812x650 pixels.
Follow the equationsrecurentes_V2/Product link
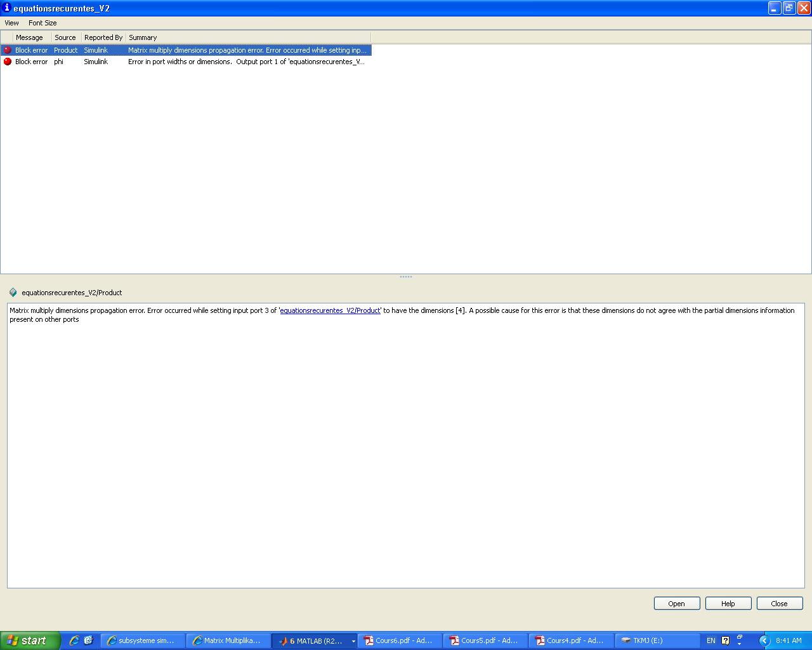[330, 310]
